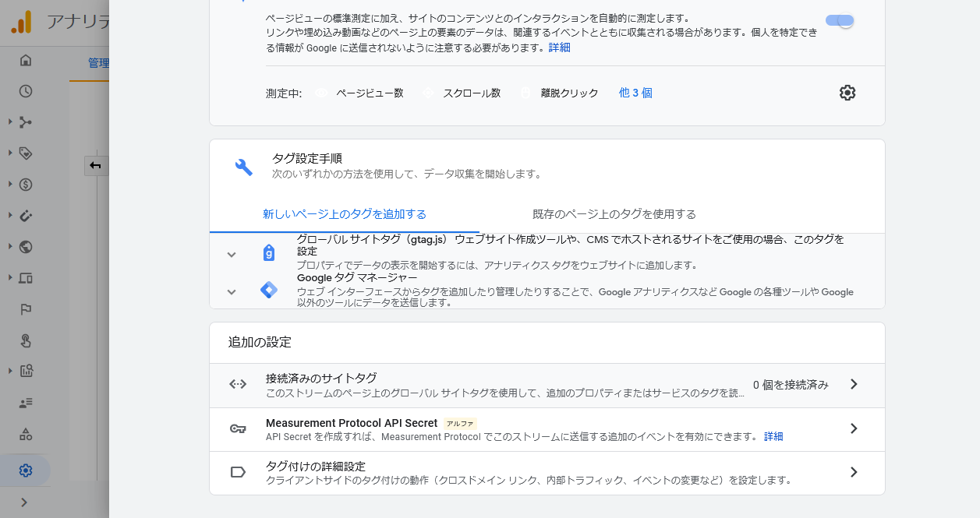This screenshot has height=518, width=980.
Task: Click the connected site tags code icon
Action: [238, 384]
